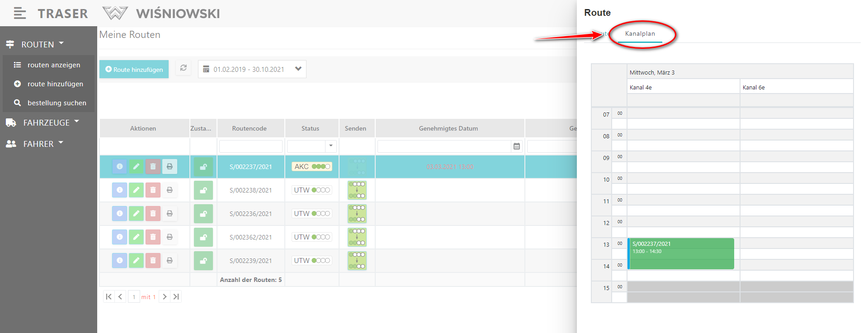Switch to the Kanalplan tab
This screenshot has height=333, width=868.
pos(640,34)
